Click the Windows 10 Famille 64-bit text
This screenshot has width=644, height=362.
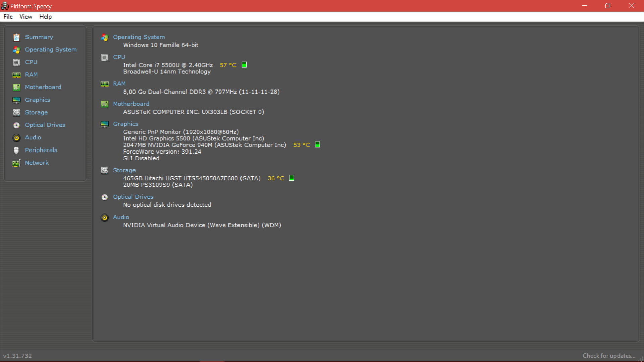click(x=161, y=45)
